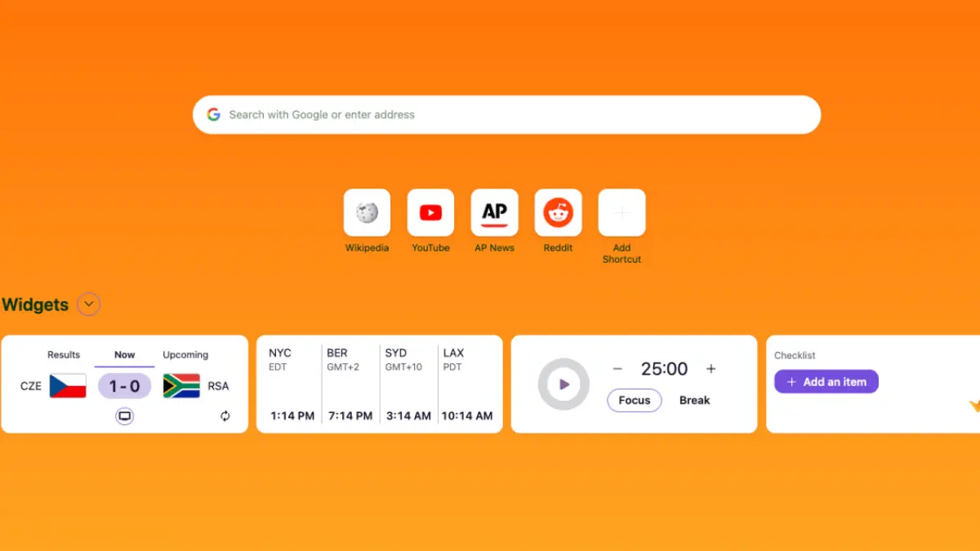Select the Break mode button
The width and height of the screenshot is (980, 551).
(x=695, y=400)
